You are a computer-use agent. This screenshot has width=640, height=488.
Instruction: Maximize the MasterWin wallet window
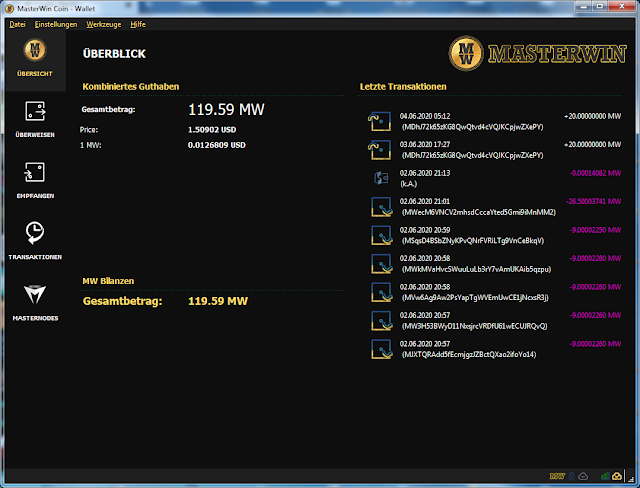[600, 6]
